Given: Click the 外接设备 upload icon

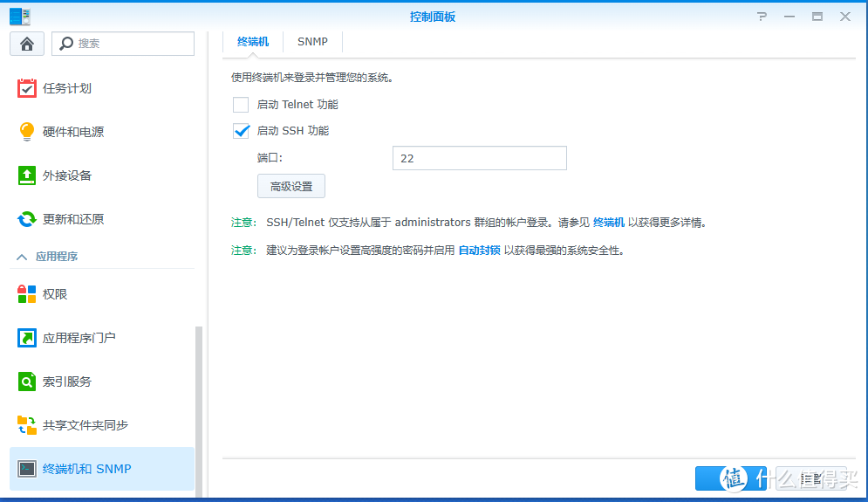Looking at the screenshot, I should [x=26, y=175].
